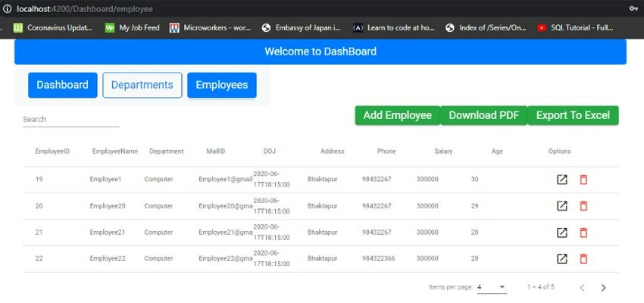Delete Employee20 with the trash icon
644x303 pixels.
[583, 206]
